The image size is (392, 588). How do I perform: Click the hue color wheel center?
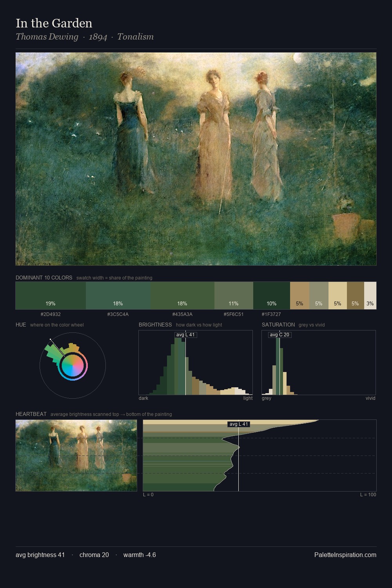[73, 366]
